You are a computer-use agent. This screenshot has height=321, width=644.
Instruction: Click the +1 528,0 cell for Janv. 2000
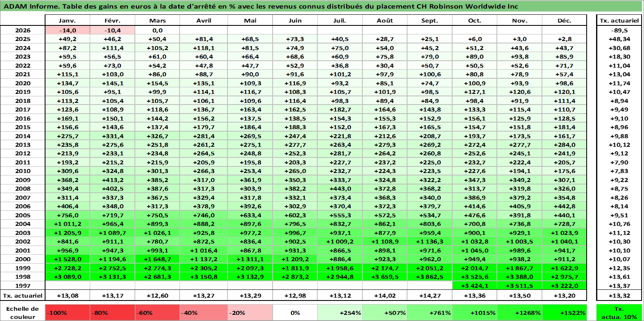(67, 259)
